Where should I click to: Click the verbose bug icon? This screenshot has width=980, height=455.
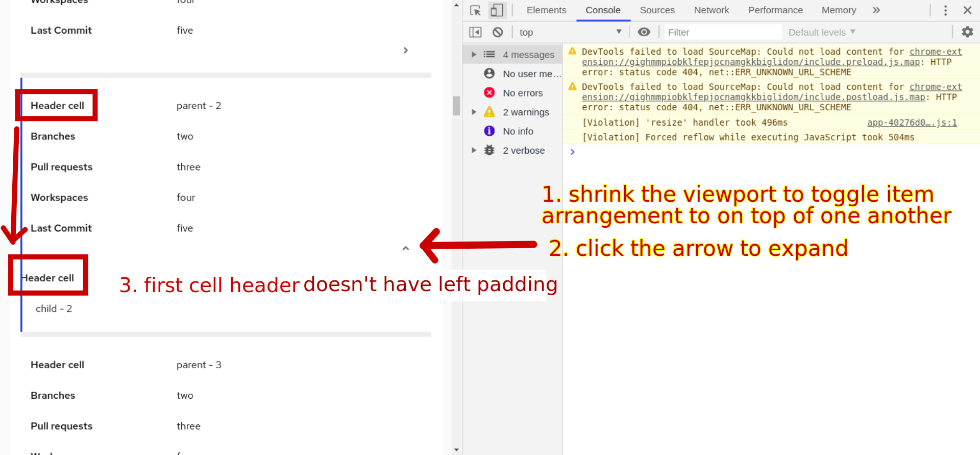pyautogui.click(x=489, y=150)
